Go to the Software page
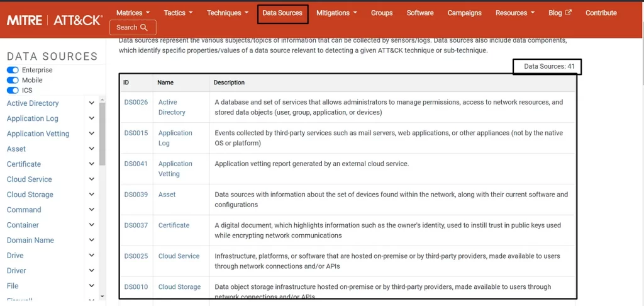Screen dimensions: 644x306 tap(420, 13)
